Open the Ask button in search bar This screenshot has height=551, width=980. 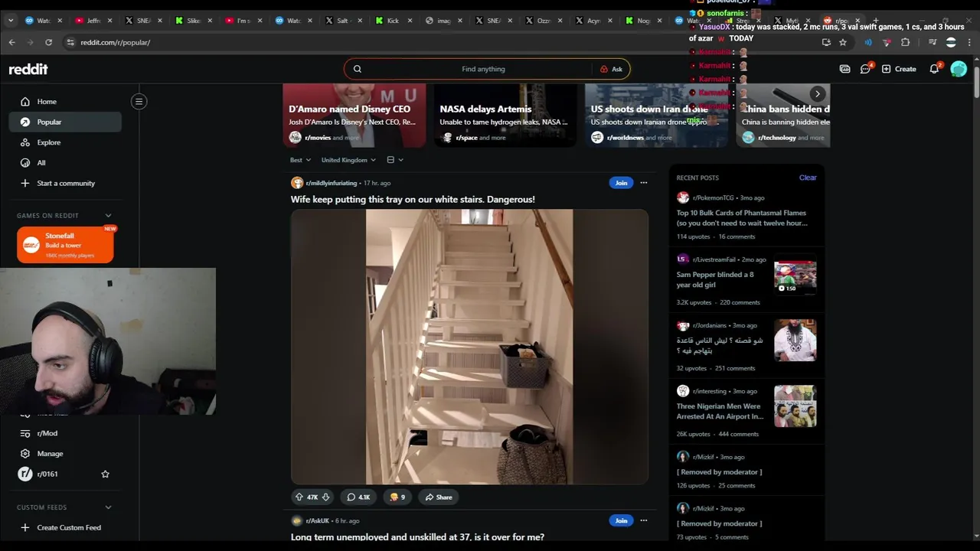(611, 69)
